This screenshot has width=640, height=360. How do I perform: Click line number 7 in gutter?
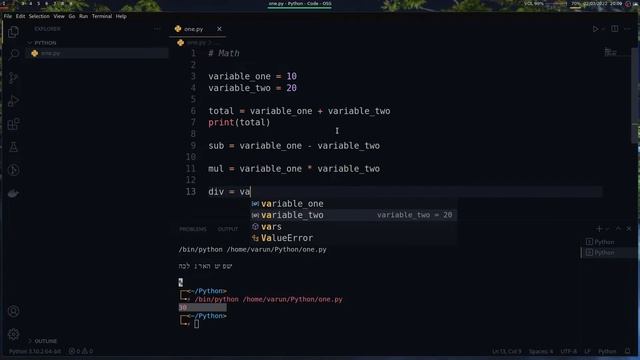[193, 122]
